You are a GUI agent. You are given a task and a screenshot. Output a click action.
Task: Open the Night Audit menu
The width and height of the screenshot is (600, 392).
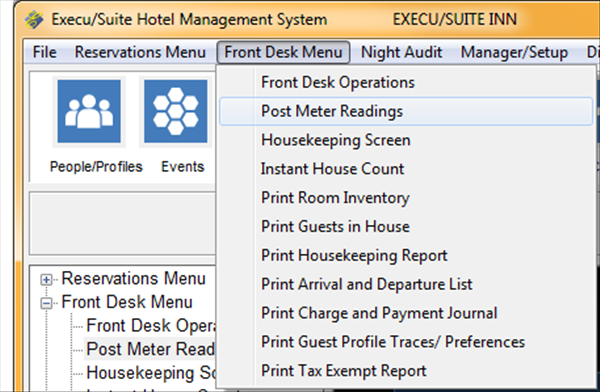pyautogui.click(x=401, y=52)
